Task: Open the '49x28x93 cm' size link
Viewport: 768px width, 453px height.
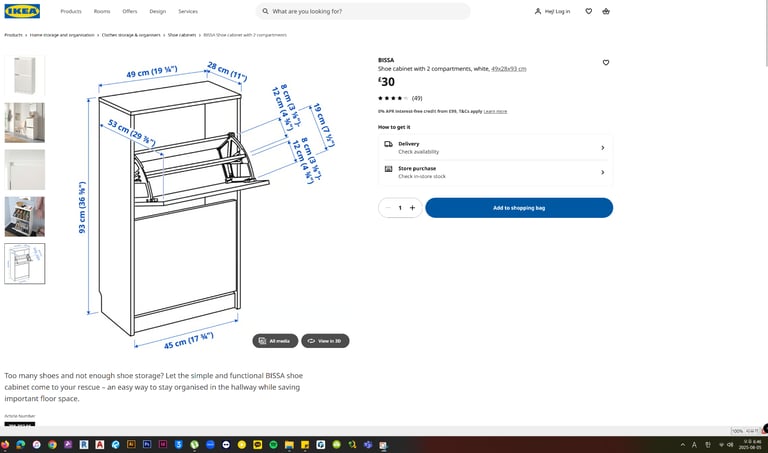Action: click(x=508, y=69)
